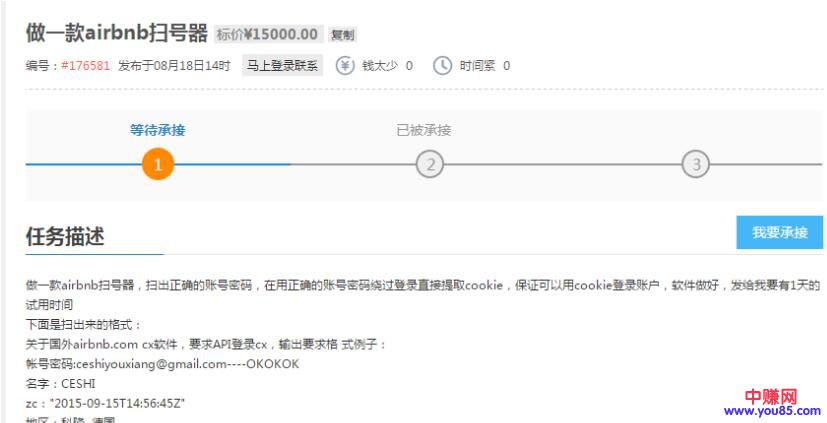Click the blue 我要承接 button

(x=780, y=232)
